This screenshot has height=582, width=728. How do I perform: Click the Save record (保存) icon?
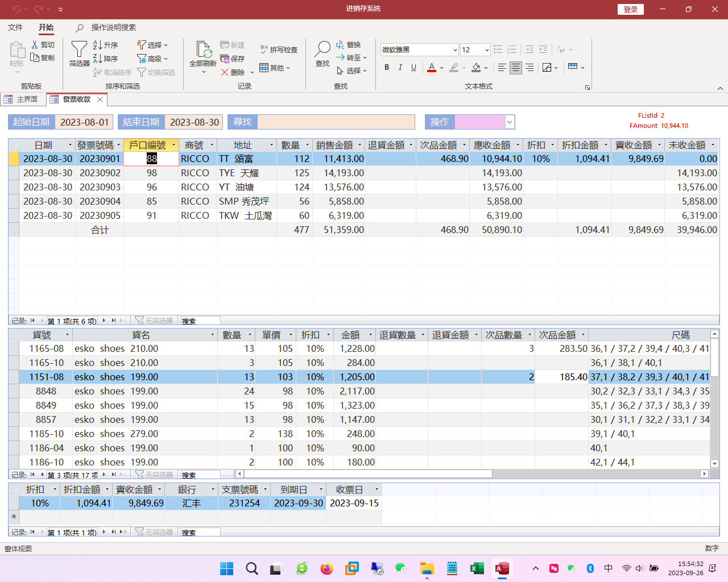click(225, 59)
